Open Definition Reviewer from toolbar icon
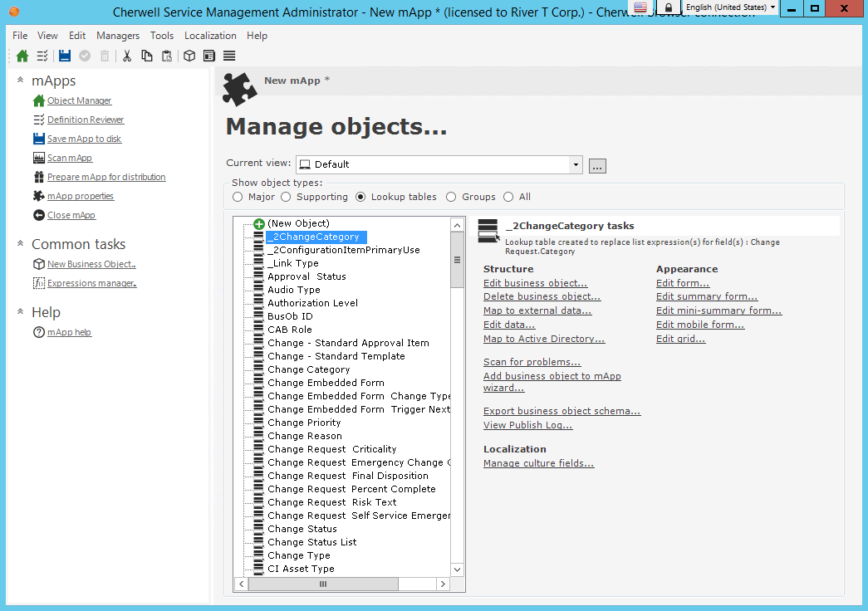The image size is (868, 611). pyautogui.click(x=42, y=56)
